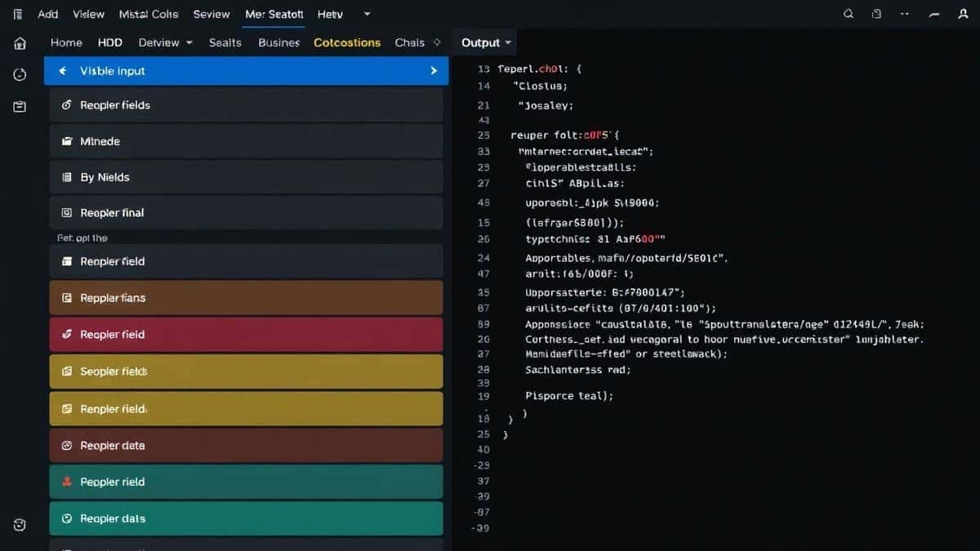The width and height of the screenshot is (980, 551).
Task: Click the icon in the red Reopler field row
Action: [66, 335]
